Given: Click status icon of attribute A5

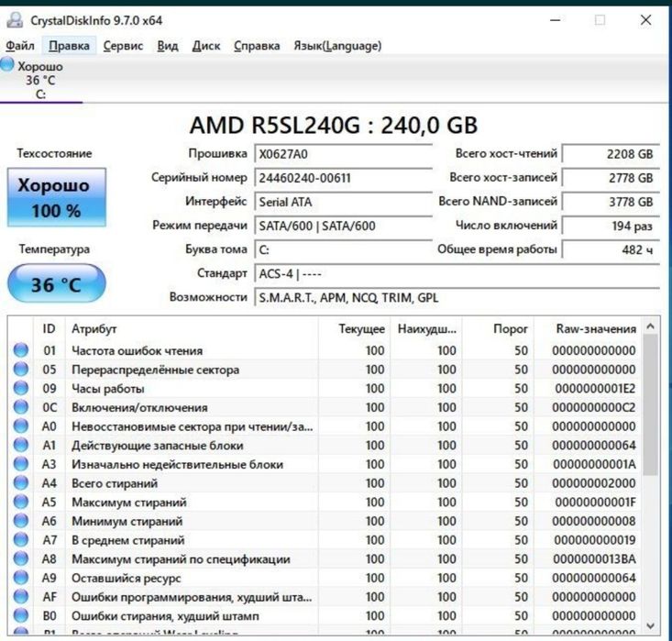Looking at the screenshot, I should [20, 502].
